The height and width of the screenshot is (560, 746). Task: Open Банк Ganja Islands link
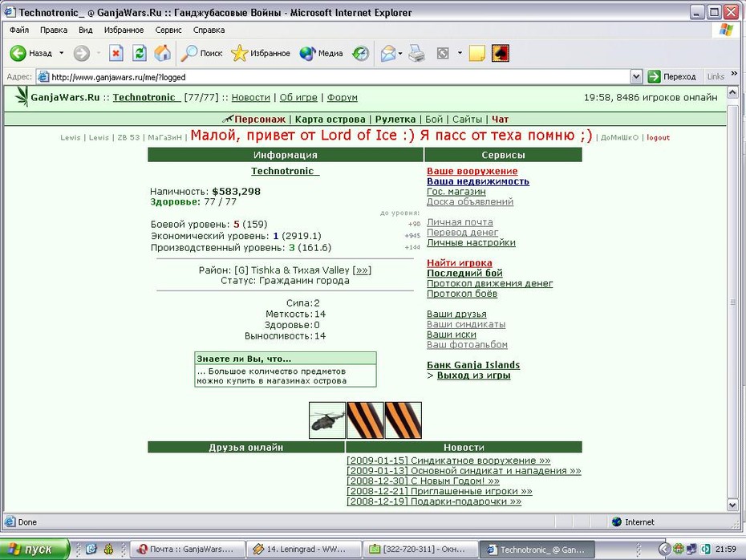(473, 365)
